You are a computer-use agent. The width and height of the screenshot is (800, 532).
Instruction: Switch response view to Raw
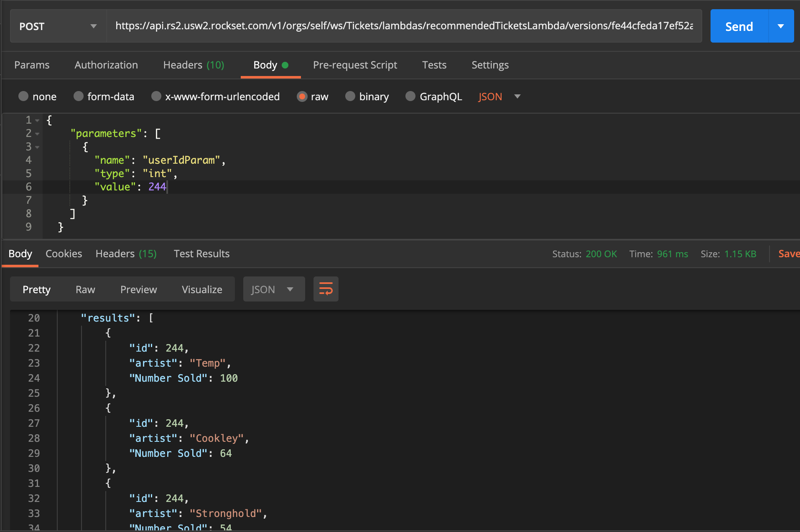coord(85,289)
